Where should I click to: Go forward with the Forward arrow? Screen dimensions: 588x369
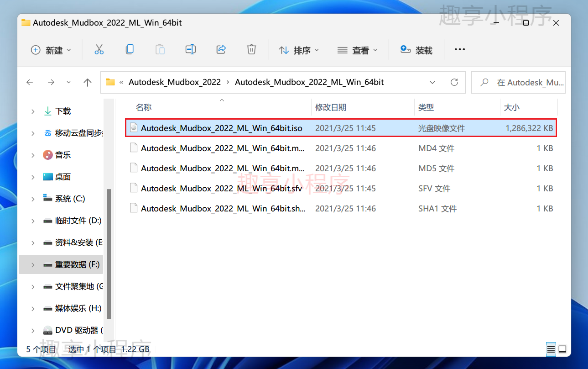(x=51, y=82)
